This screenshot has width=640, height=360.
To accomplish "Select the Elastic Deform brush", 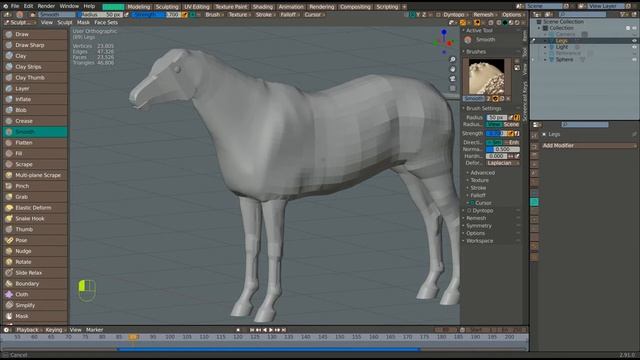I will pyautogui.click(x=35, y=208).
